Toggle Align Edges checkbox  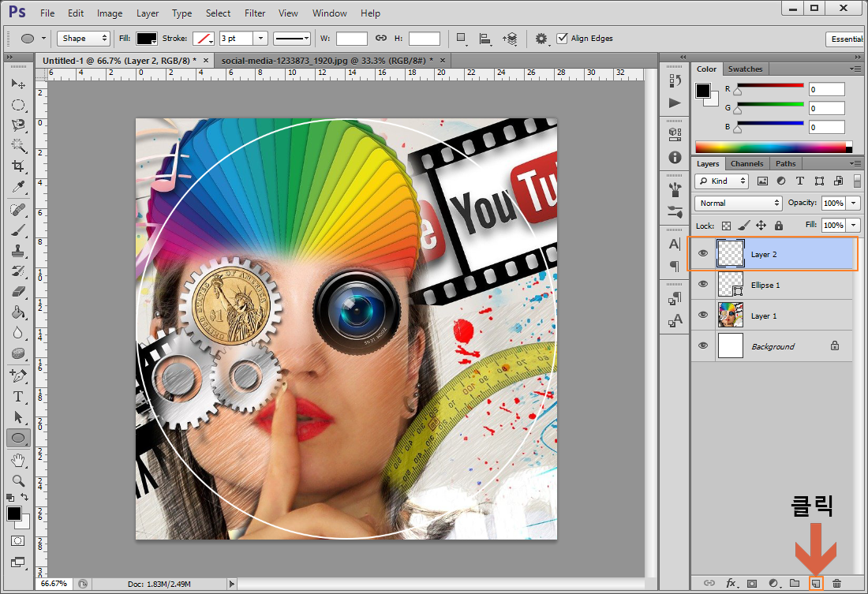click(562, 38)
